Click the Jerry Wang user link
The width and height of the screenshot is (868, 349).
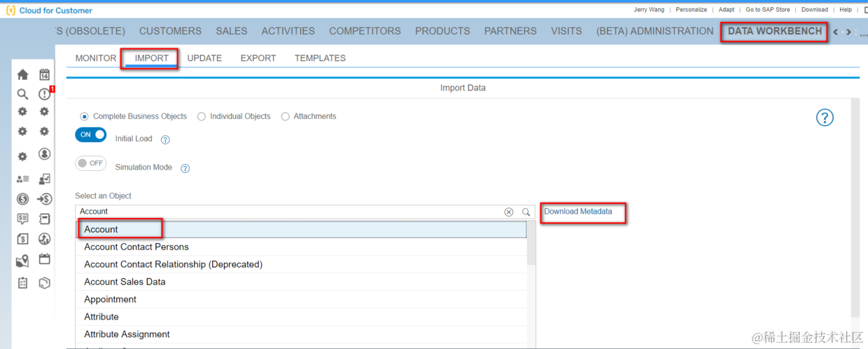point(650,10)
